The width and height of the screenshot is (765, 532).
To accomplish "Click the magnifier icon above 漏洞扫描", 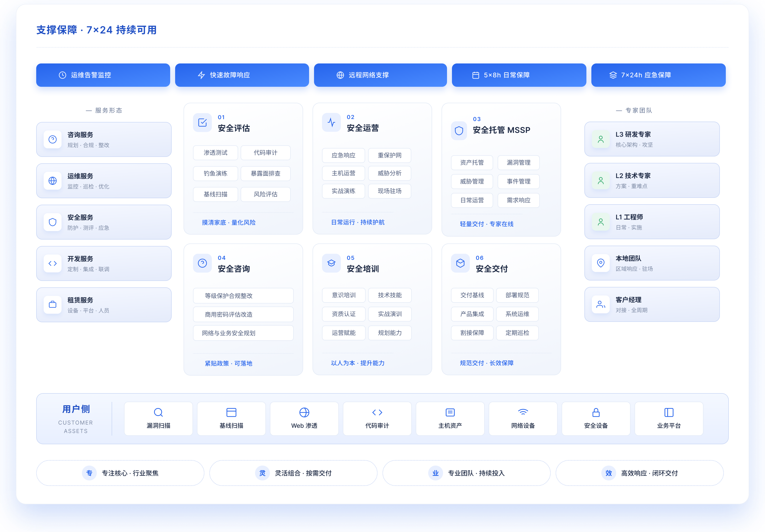I will [x=158, y=413].
